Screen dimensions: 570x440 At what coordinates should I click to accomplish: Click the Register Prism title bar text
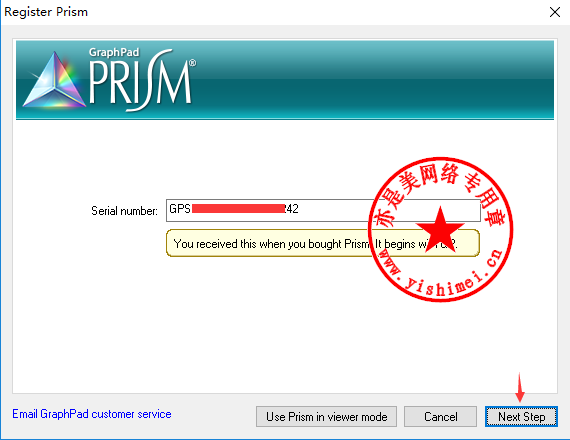(x=46, y=12)
